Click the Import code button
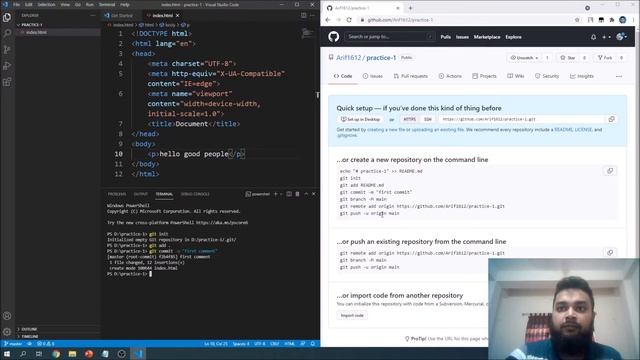 tap(352, 316)
